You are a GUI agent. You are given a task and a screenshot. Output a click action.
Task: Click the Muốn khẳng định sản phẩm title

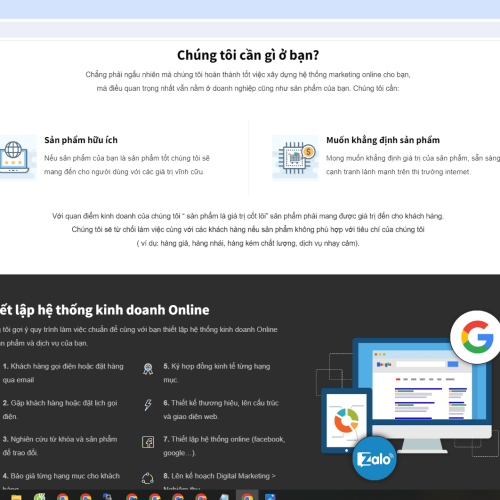383,140
